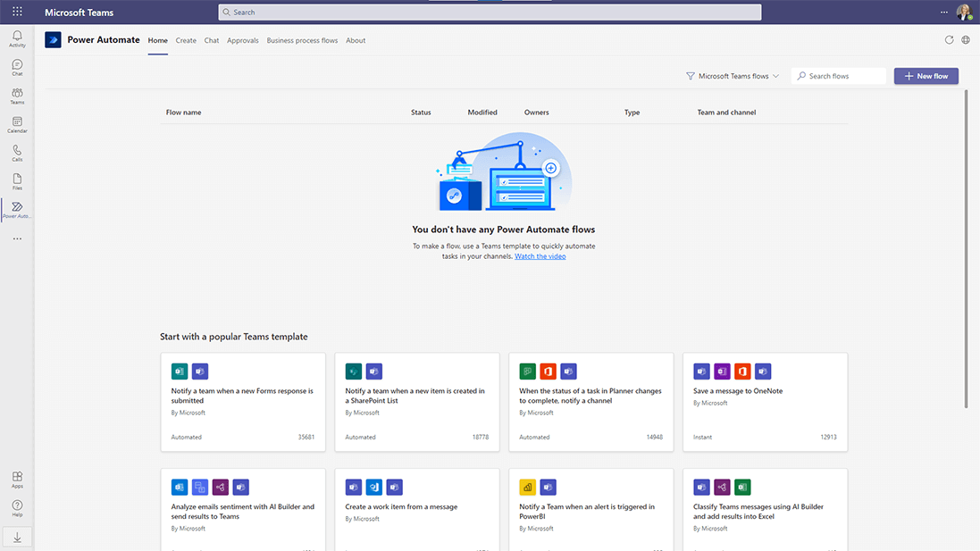The width and height of the screenshot is (980, 551).
Task: Open the Calendar from the sidebar
Action: [16, 125]
